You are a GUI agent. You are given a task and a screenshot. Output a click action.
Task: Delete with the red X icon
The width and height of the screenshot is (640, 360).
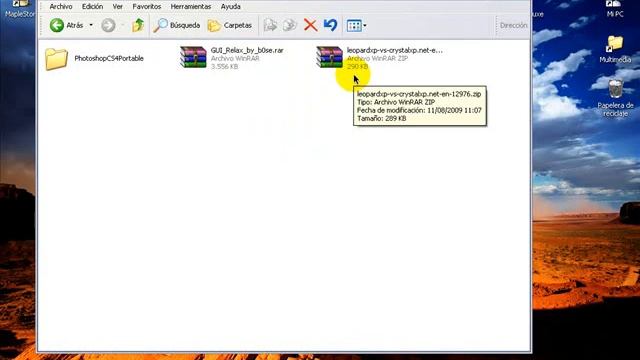(x=311, y=25)
